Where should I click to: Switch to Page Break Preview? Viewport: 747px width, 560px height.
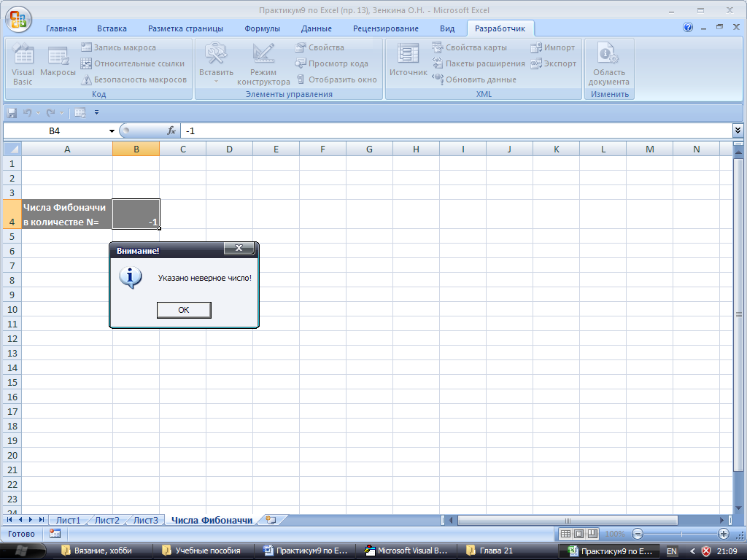[x=592, y=534]
